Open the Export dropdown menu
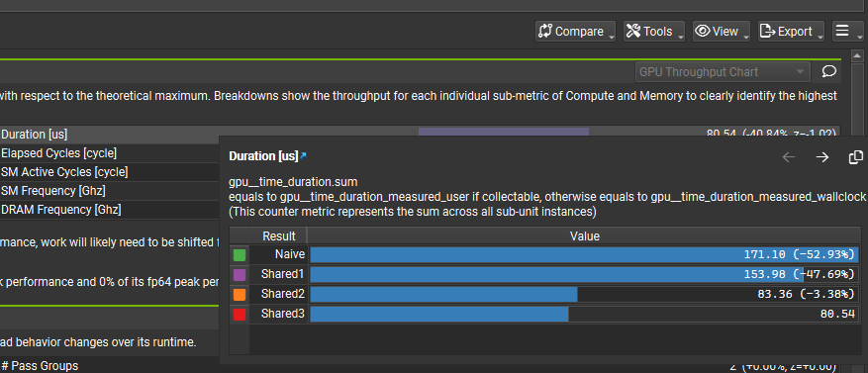Image resolution: width=868 pixels, height=373 pixels. click(x=791, y=32)
